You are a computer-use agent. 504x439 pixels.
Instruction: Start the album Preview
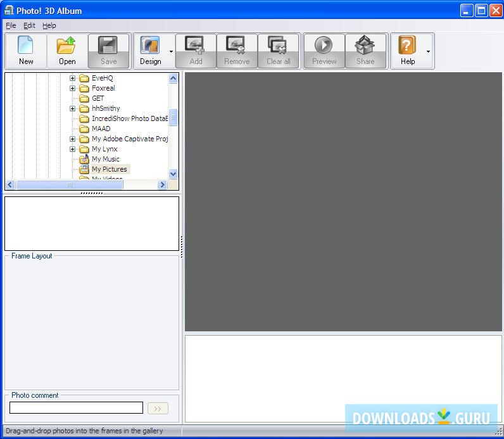pyautogui.click(x=324, y=51)
